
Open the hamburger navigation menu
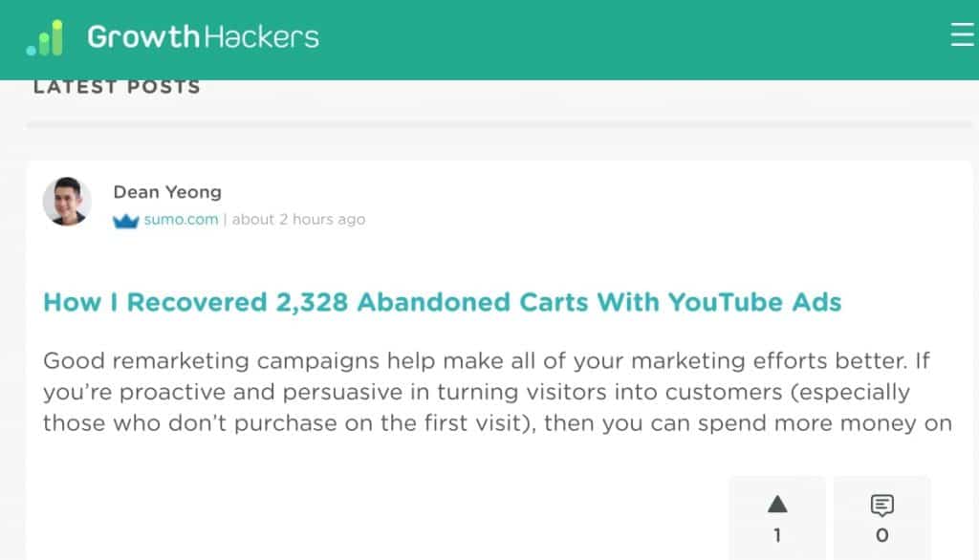[x=962, y=35]
